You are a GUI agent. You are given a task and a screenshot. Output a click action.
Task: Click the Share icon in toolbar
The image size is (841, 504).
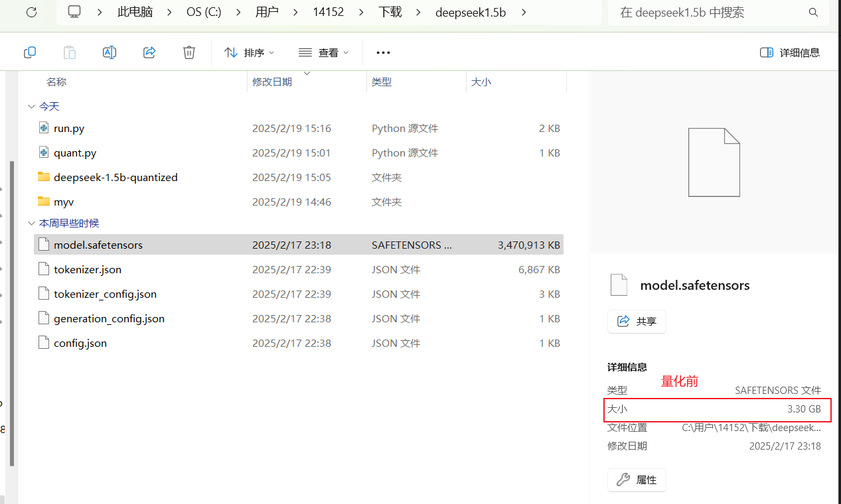coord(149,52)
